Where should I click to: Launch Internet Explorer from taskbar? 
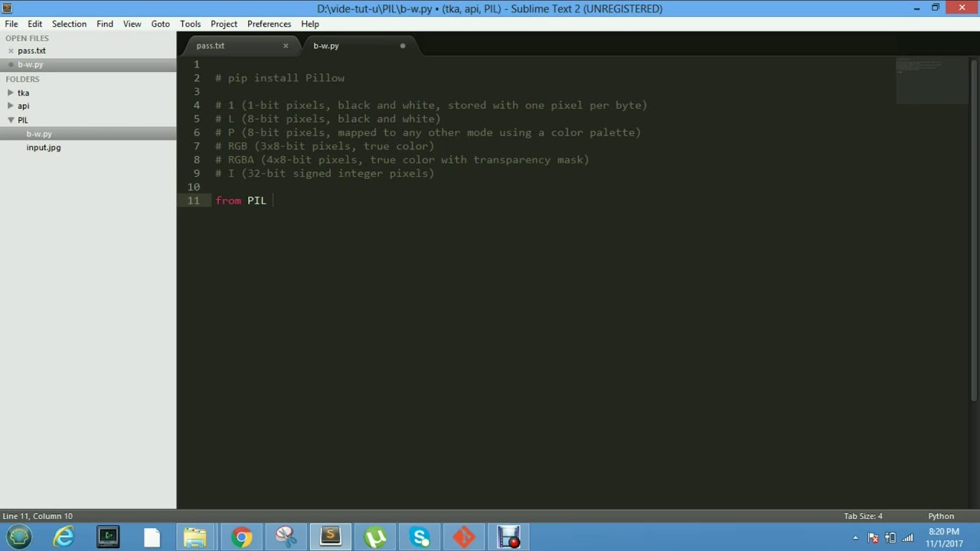tap(64, 537)
